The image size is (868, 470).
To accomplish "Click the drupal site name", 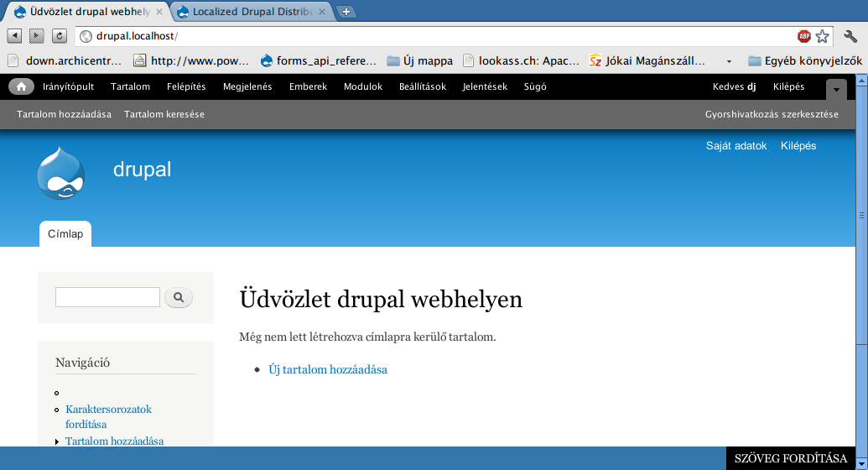I will (143, 170).
